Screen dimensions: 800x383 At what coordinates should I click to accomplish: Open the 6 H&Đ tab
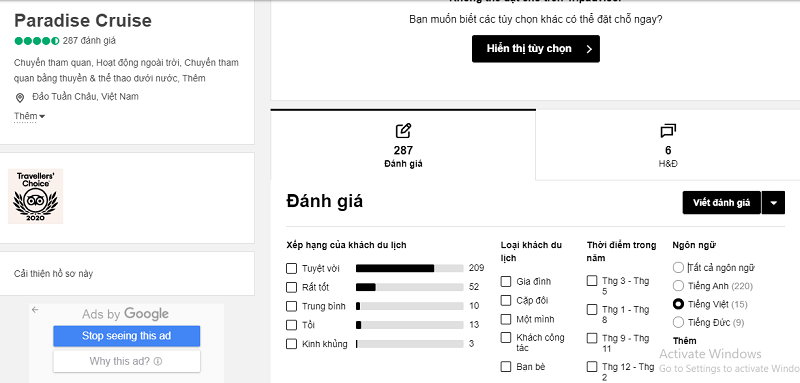pos(668,145)
